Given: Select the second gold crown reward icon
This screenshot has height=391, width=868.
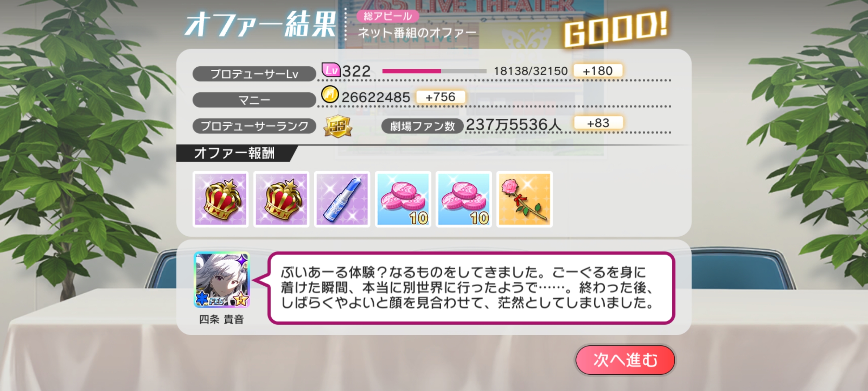Looking at the screenshot, I should (x=281, y=199).
